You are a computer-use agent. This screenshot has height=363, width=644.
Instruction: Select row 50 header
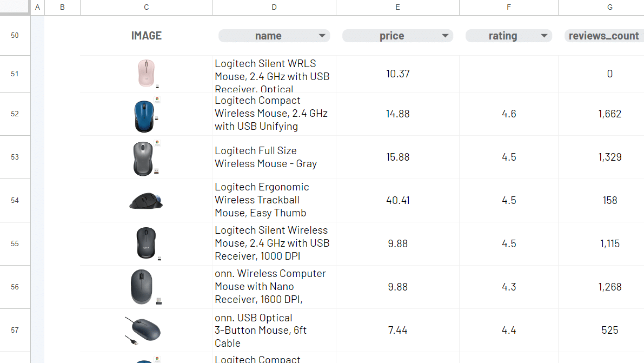[15, 36]
